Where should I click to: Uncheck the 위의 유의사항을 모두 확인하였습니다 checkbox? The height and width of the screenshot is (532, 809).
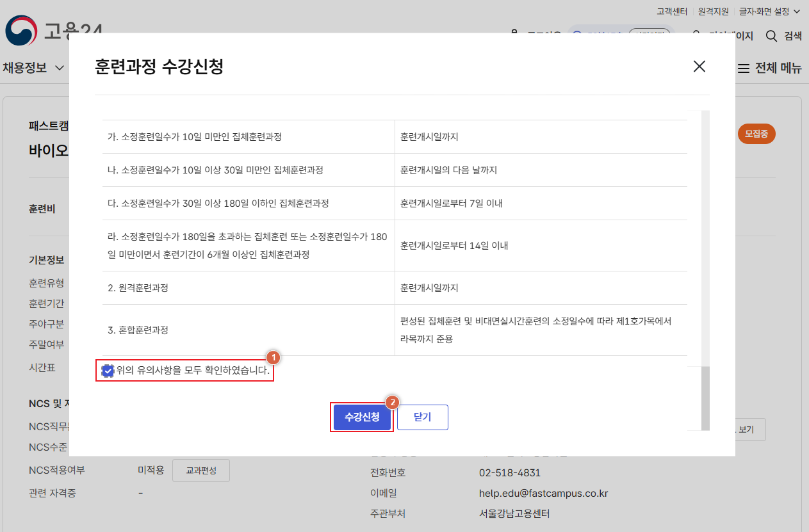106,370
